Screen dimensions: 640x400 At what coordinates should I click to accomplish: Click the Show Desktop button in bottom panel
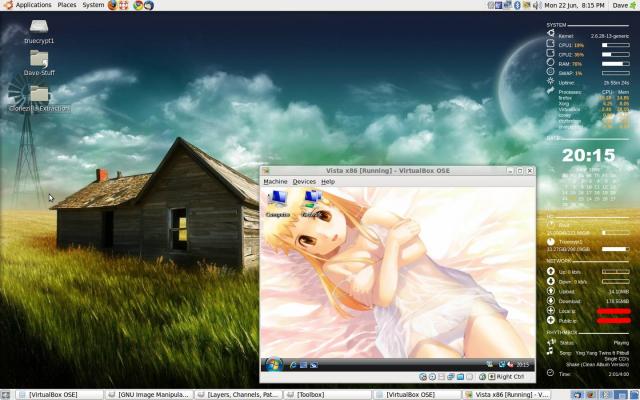tap(6, 395)
